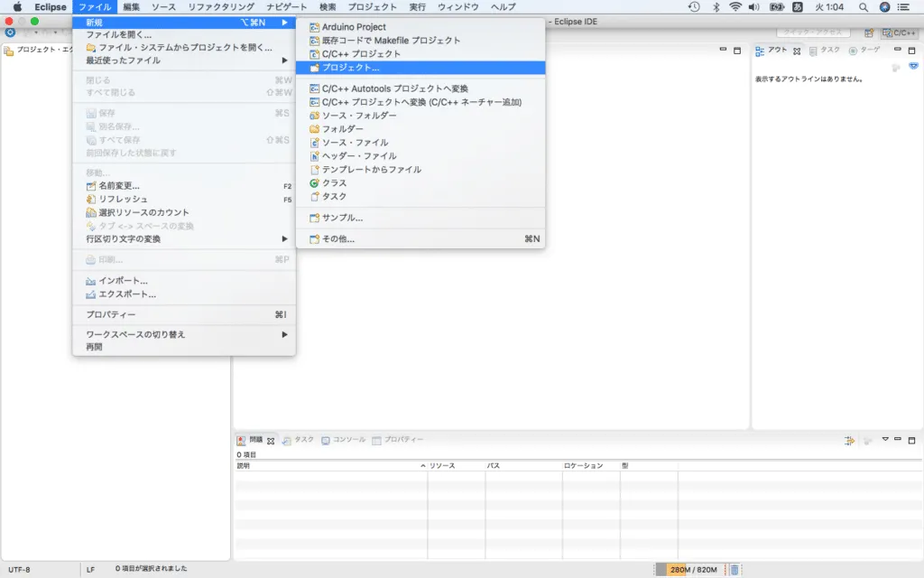Open the リファクタリング menu

221,7
